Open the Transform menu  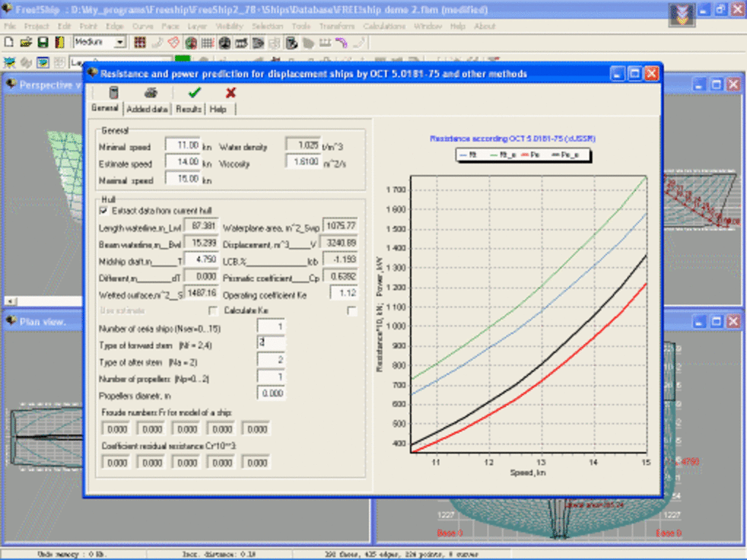tap(337, 26)
